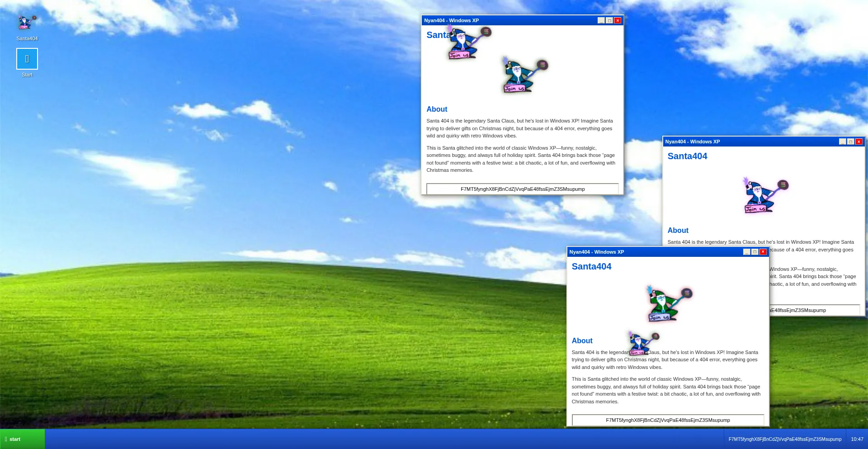Select the token input field in the bottom window
The height and width of the screenshot is (449, 868).
point(668,420)
